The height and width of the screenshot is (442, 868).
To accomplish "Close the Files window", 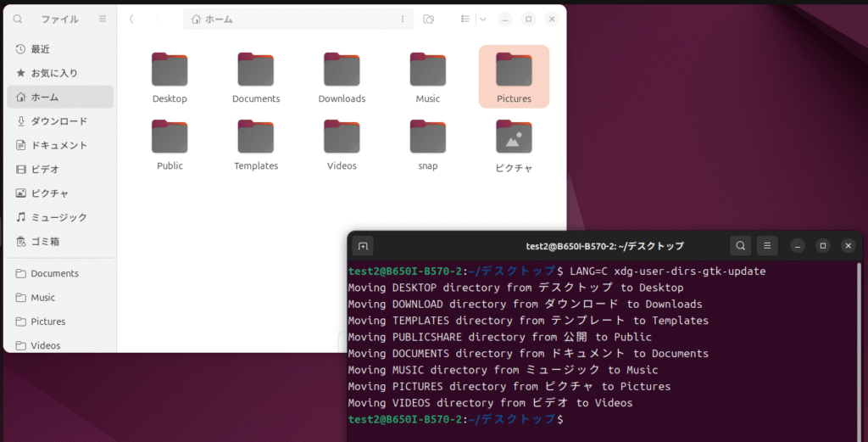I will click(x=552, y=19).
